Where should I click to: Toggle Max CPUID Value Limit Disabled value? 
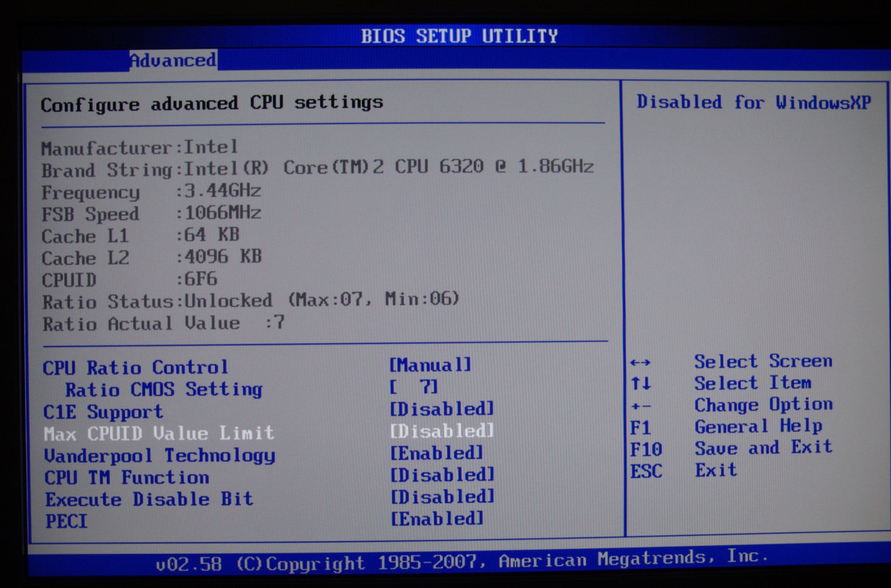coord(441,431)
